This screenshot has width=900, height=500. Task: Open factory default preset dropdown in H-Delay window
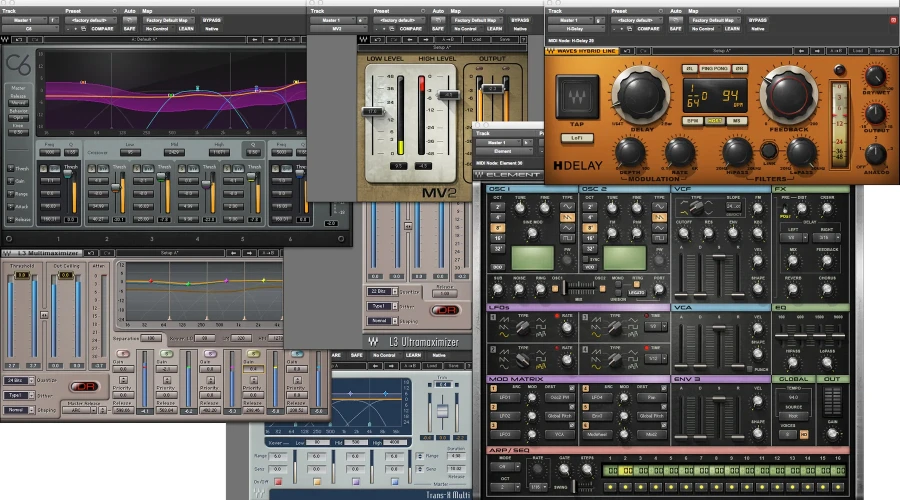tap(635, 20)
